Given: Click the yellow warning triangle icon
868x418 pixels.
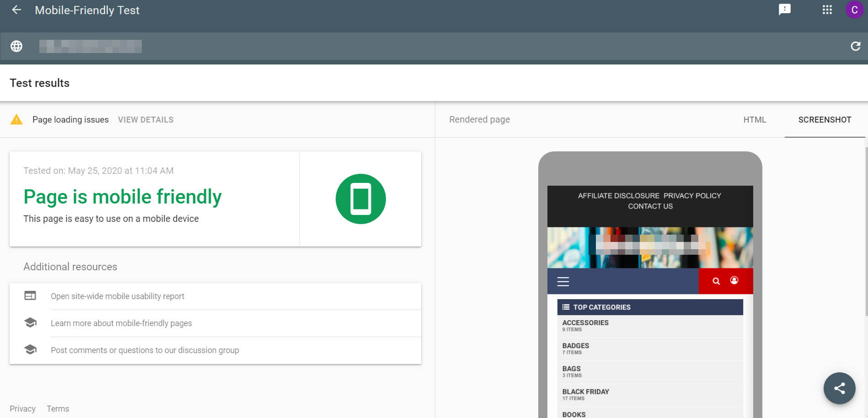Looking at the screenshot, I should pyautogui.click(x=16, y=120).
